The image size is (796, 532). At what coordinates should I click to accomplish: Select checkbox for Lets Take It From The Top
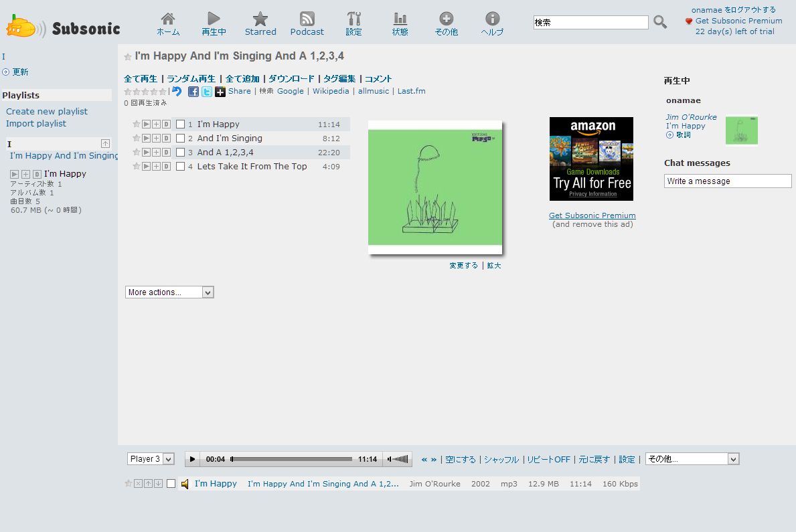180,167
